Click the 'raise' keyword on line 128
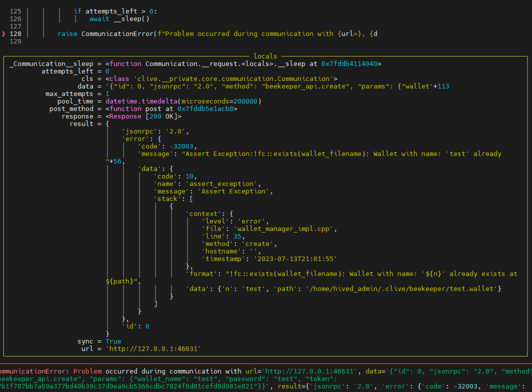Viewport: 532px width, 392px height. [67, 34]
